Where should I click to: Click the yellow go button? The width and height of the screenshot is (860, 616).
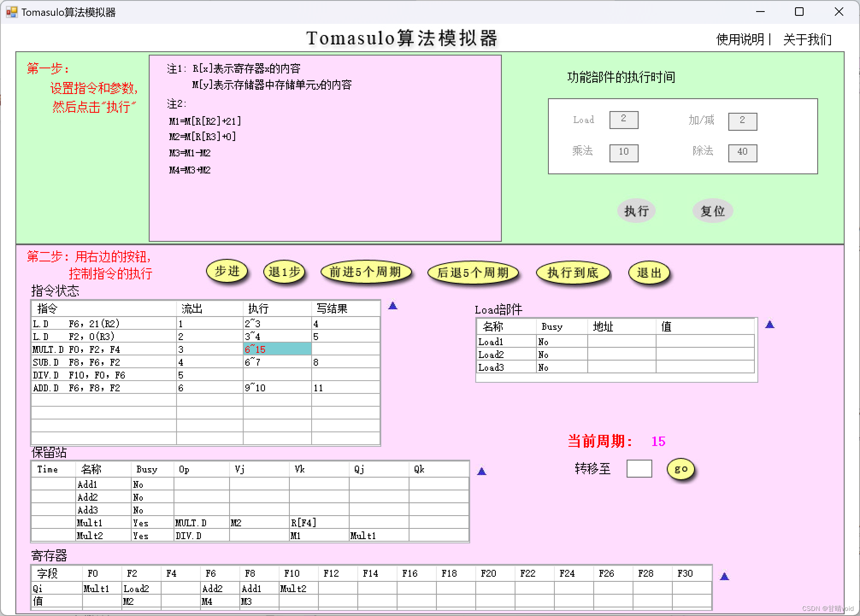[x=681, y=469]
